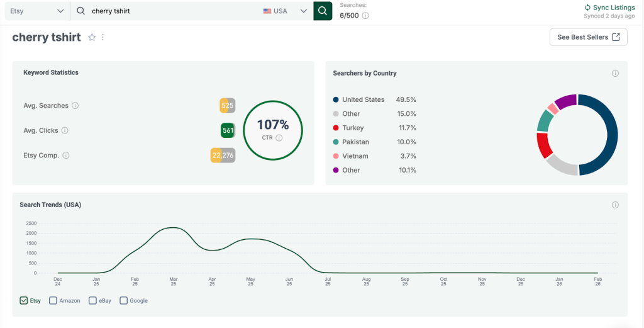This screenshot has height=328, width=644.
Task: Click info icon next to Avg. Clicks
Action: click(x=65, y=131)
